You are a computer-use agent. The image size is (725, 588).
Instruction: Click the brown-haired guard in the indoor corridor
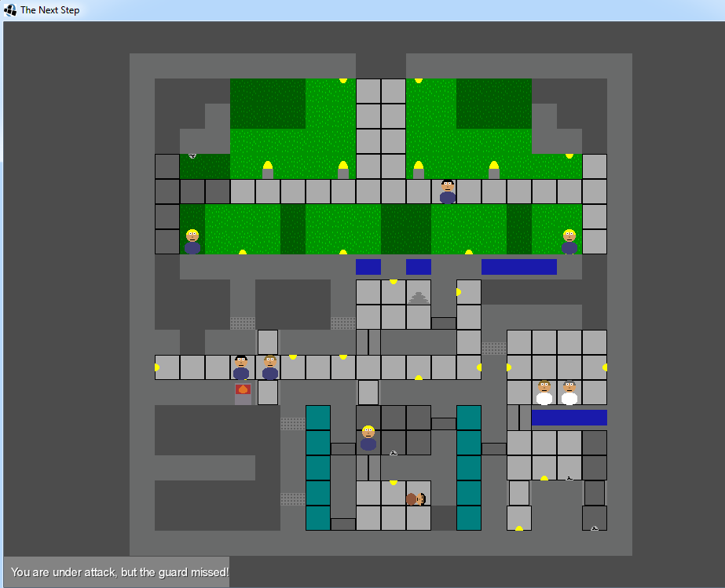[x=270, y=367]
